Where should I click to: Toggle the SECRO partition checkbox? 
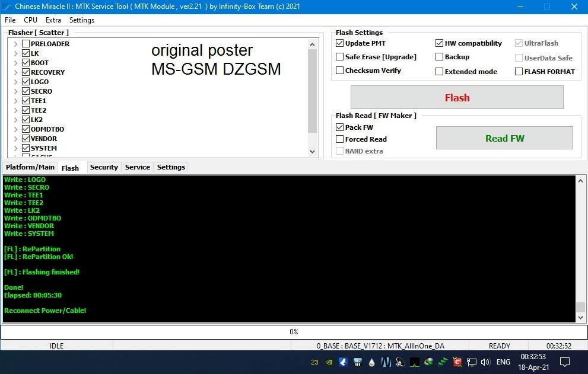tap(26, 91)
